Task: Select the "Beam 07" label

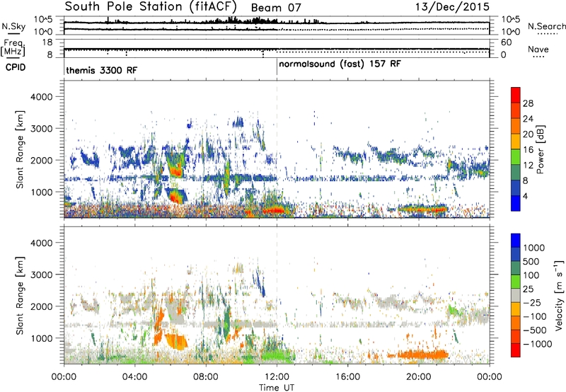Action: (276, 8)
